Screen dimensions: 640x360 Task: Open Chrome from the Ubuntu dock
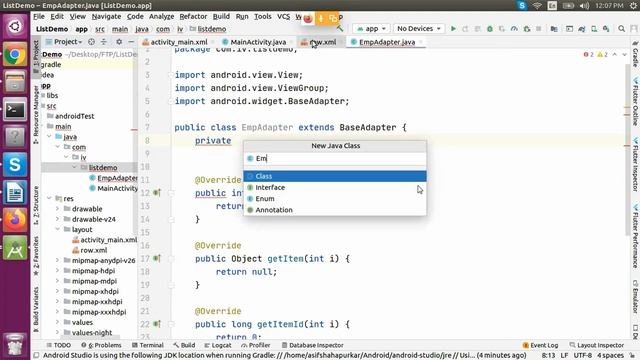pos(15,54)
